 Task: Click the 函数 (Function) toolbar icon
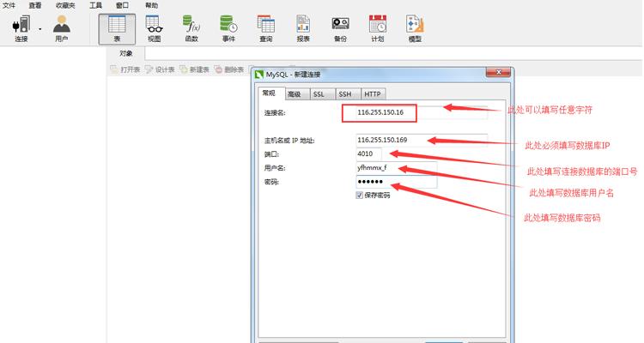(191, 28)
